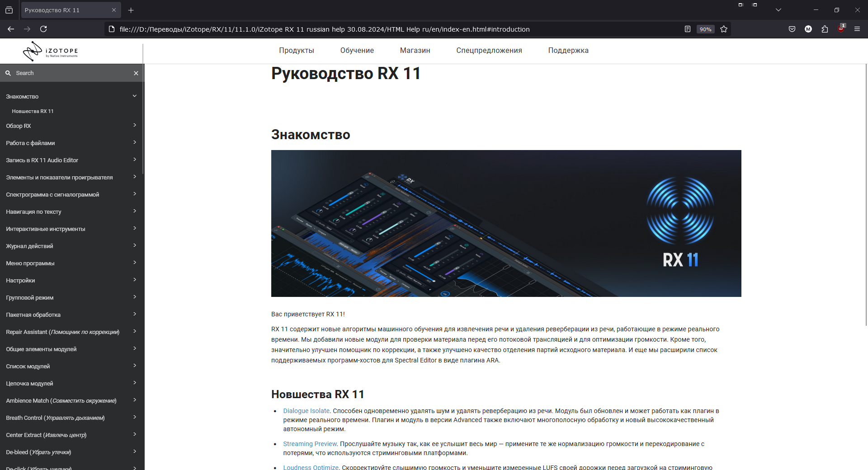Screen dimensions: 868x470
Task: Clear the sidebar search with the X icon
Action: pos(136,73)
